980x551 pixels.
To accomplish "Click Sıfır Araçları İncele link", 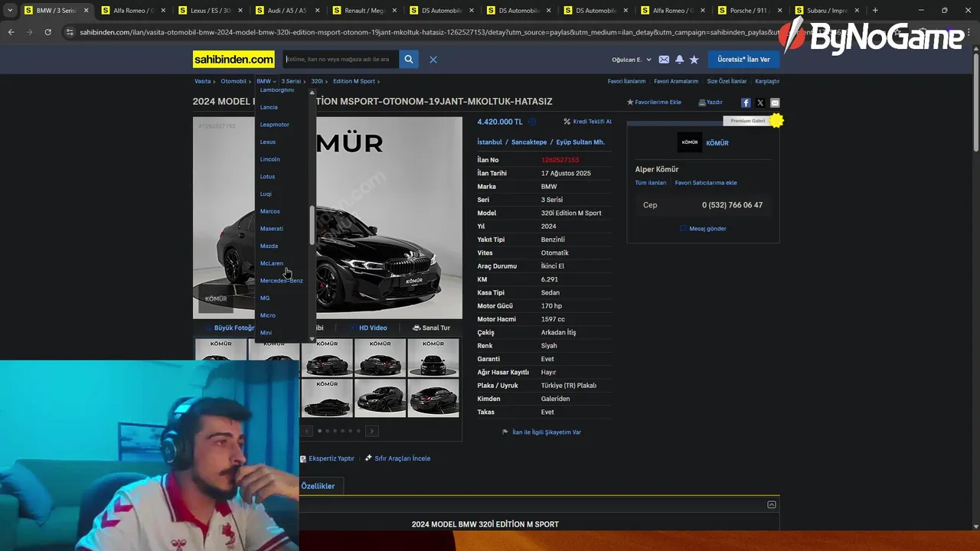I will (397, 458).
